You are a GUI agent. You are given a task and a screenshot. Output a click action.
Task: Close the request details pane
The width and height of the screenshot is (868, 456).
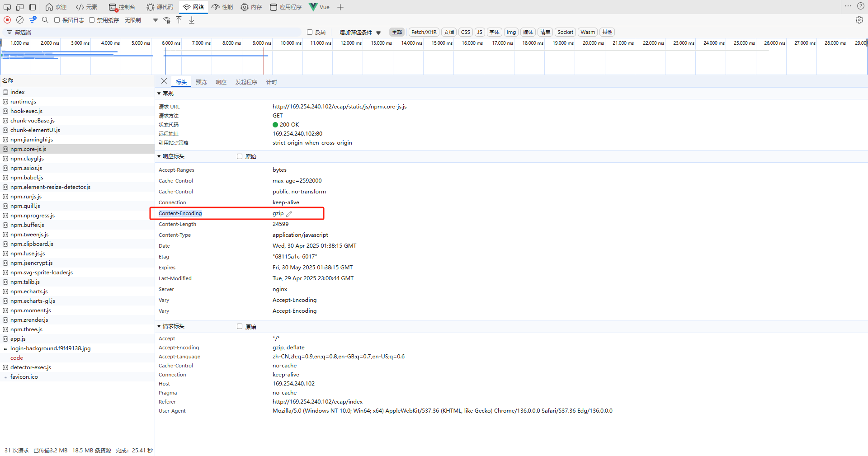point(164,81)
